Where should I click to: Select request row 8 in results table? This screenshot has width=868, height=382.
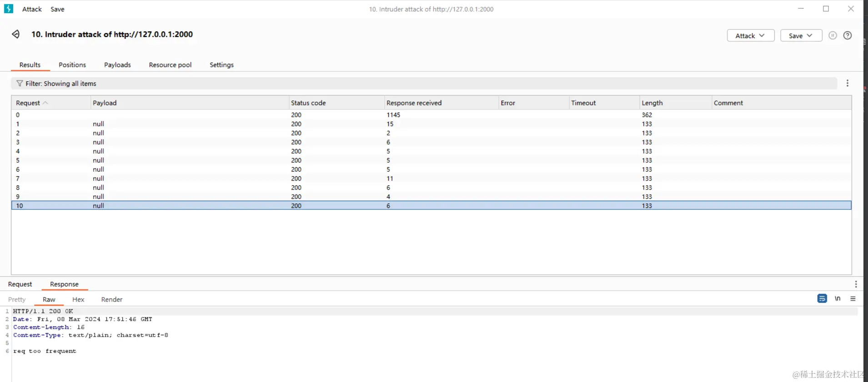point(431,188)
